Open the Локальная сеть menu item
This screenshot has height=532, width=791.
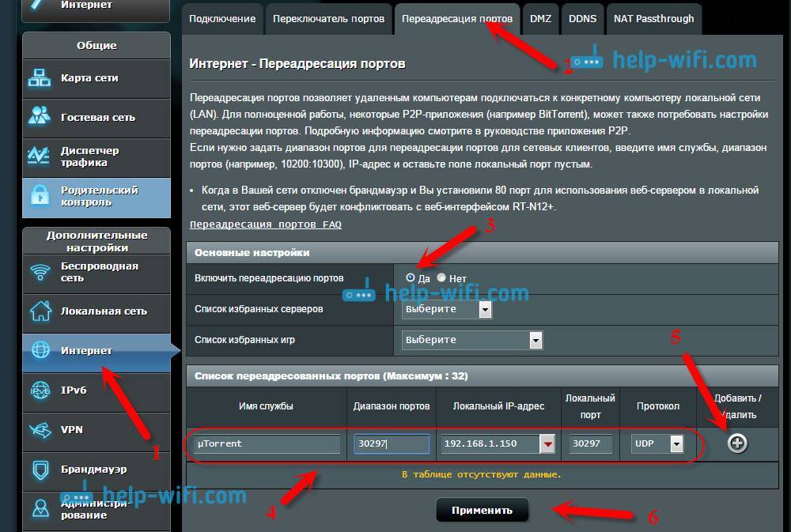(x=97, y=313)
